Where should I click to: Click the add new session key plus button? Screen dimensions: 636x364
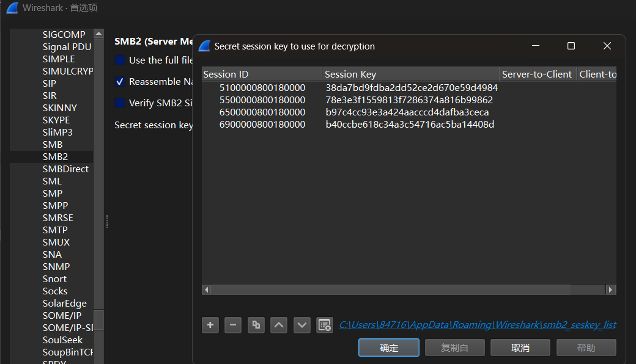coord(210,326)
